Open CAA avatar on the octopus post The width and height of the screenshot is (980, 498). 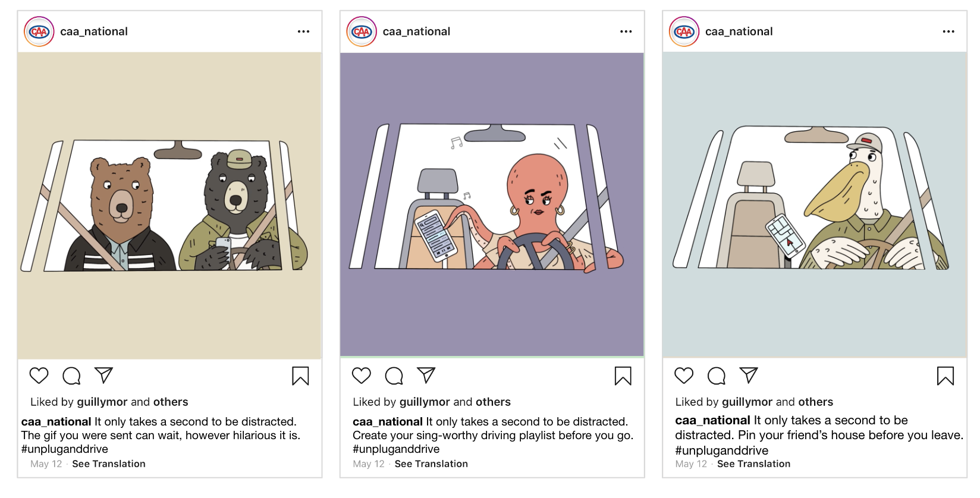(x=362, y=31)
